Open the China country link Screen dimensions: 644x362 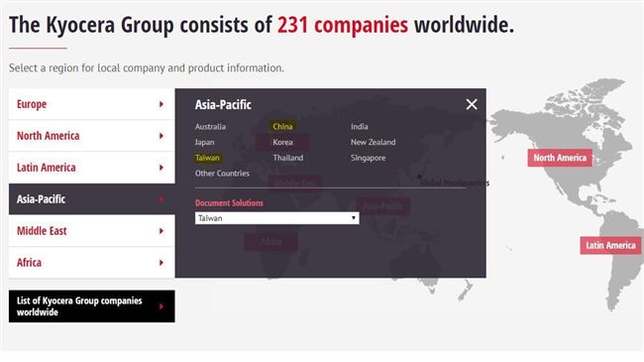pos(282,126)
